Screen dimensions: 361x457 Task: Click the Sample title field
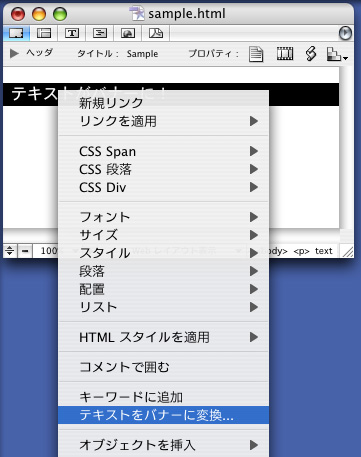point(142,54)
